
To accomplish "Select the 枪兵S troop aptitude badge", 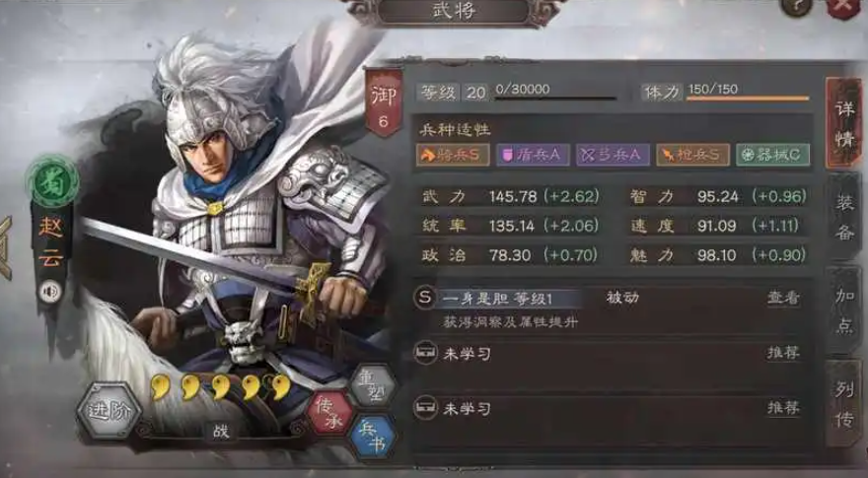I will pos(692,155).
